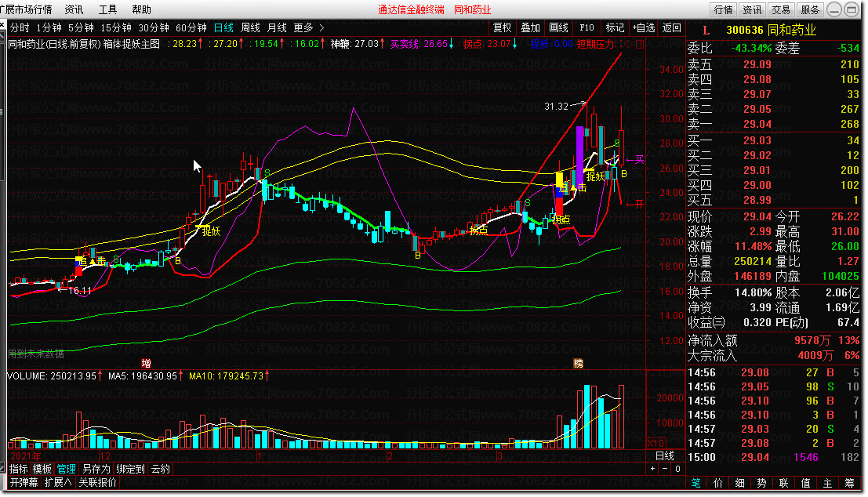Screen dimensions: 868x497
Task: Open the 复权 adjustment options
Action: coord(502,27)
